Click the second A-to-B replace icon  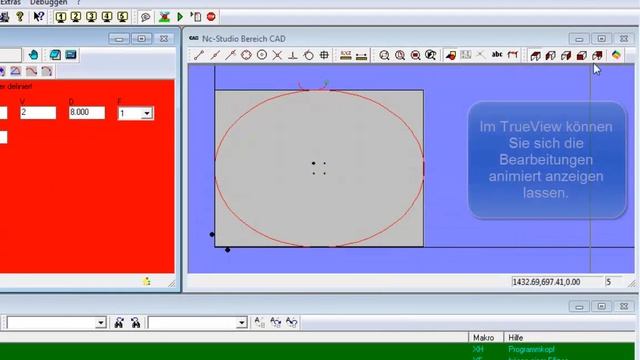pos(276,322)
